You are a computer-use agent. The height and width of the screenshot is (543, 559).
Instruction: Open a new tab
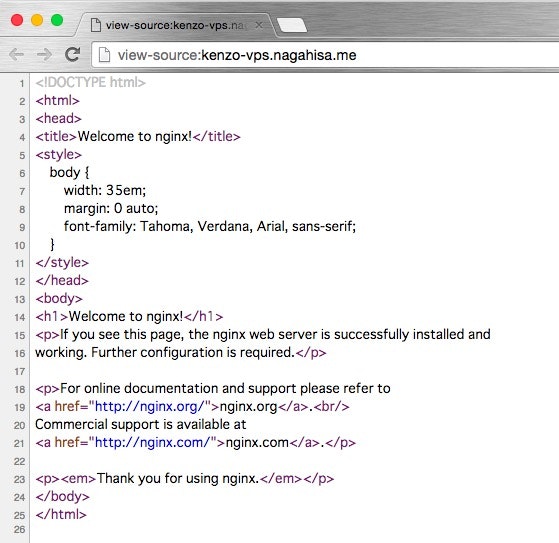click(292, 25)
